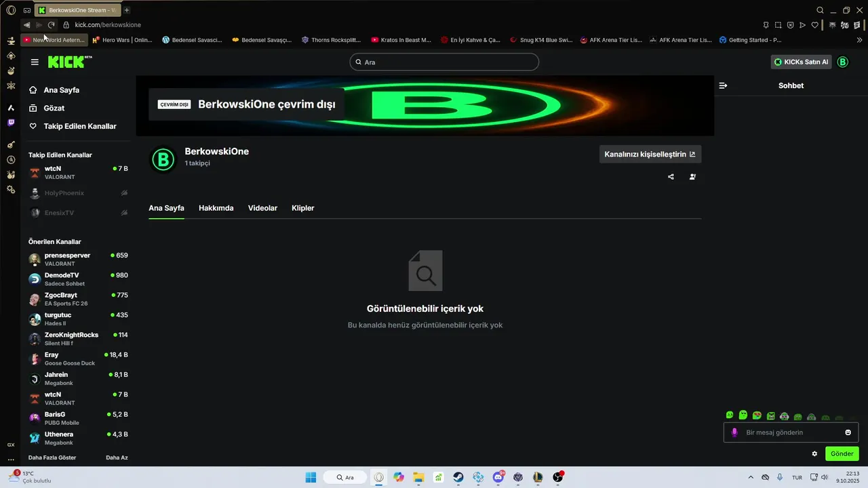
Task: Click Kanalınızı kişiselleştirin button
Action: (x=650, y=154)
